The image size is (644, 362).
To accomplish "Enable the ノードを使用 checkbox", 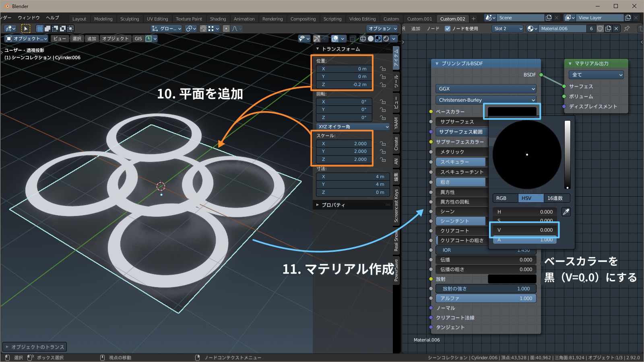I will [x=448, y=29].
